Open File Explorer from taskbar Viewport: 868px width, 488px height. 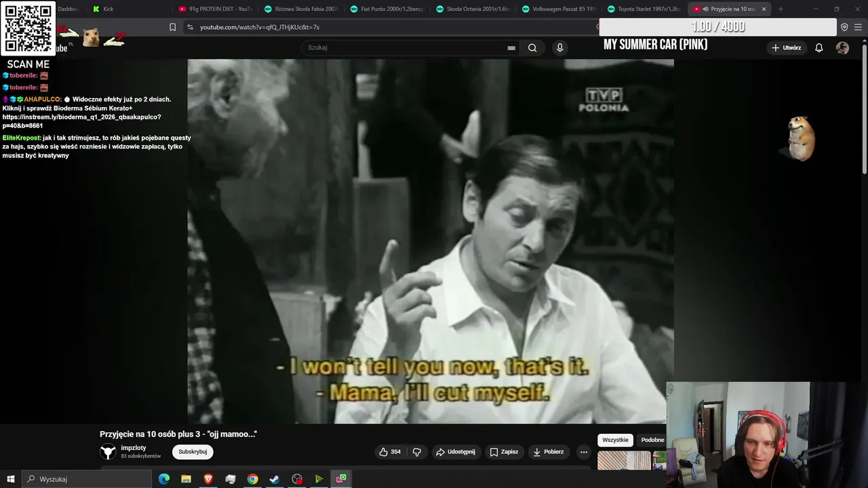(186, 479)
